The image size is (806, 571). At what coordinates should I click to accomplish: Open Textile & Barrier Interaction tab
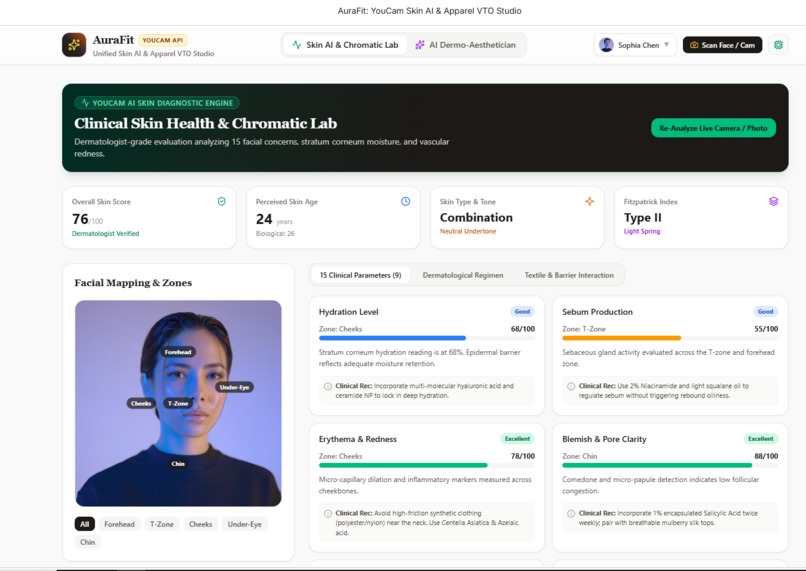(569, 275)
